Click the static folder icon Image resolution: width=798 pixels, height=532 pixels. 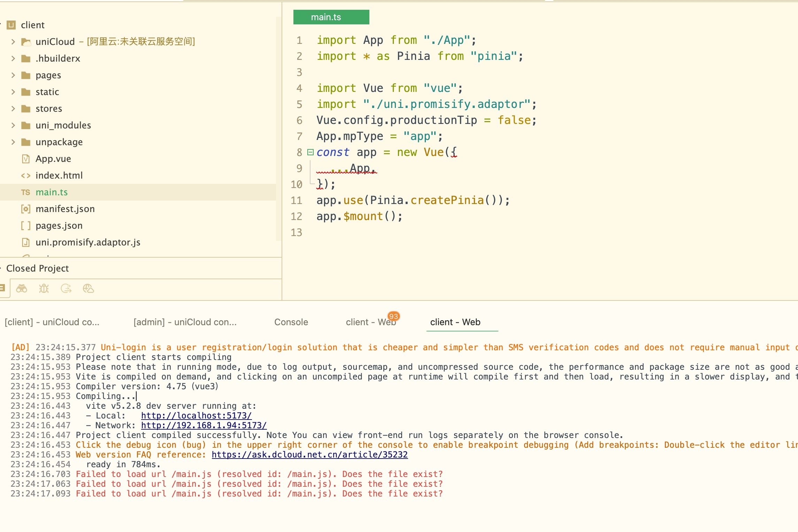pos(26,92)
